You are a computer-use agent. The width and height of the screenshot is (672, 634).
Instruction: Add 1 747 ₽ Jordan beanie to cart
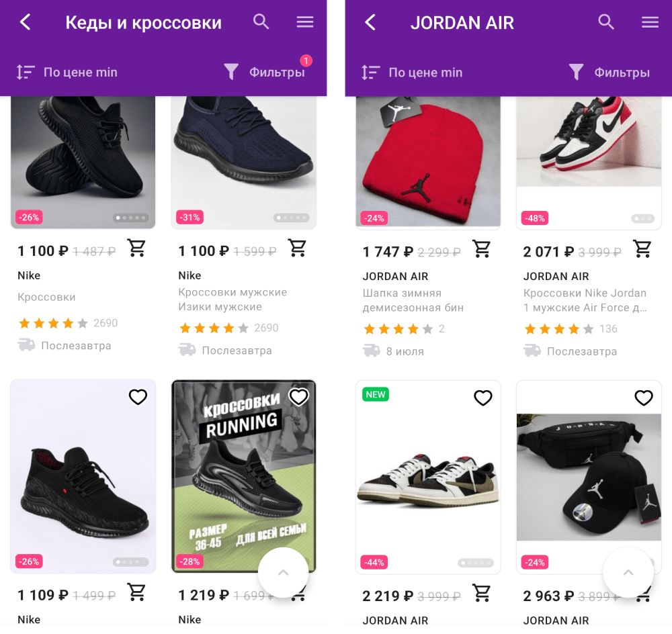point(482,249)
